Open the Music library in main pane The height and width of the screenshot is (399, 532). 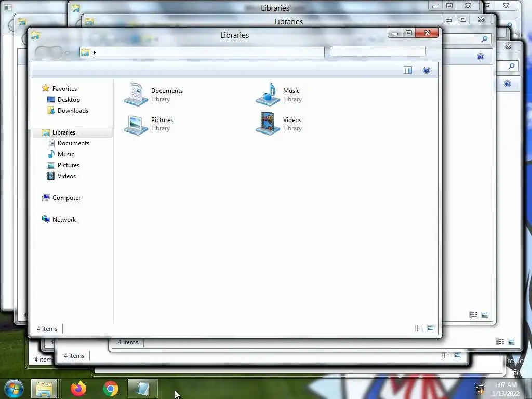[279, 95]
